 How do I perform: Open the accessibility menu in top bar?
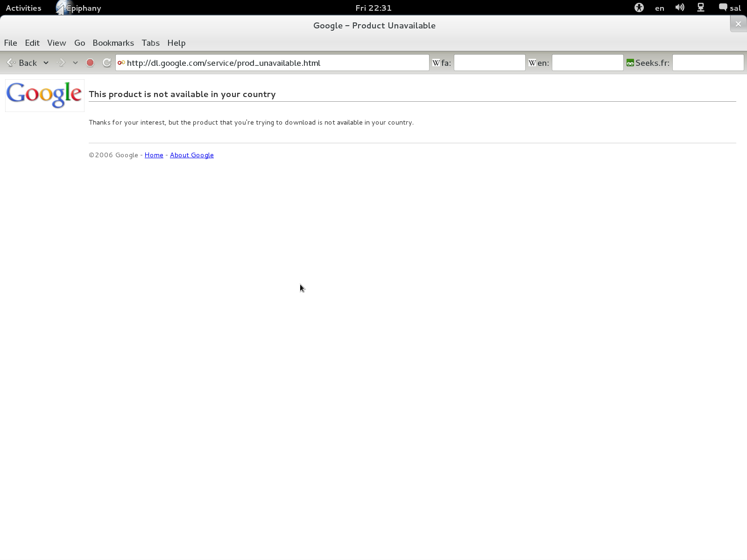pos(639,8)
